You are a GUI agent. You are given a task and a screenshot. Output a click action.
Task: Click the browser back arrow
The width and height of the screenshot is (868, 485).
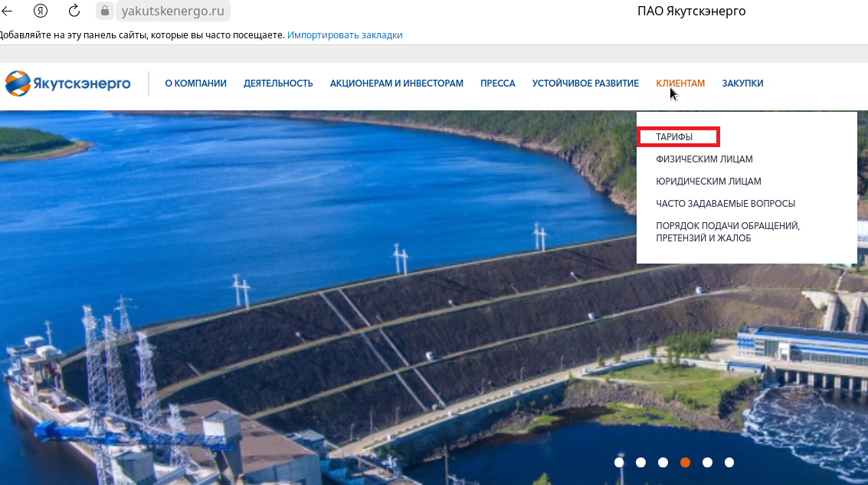7,11
